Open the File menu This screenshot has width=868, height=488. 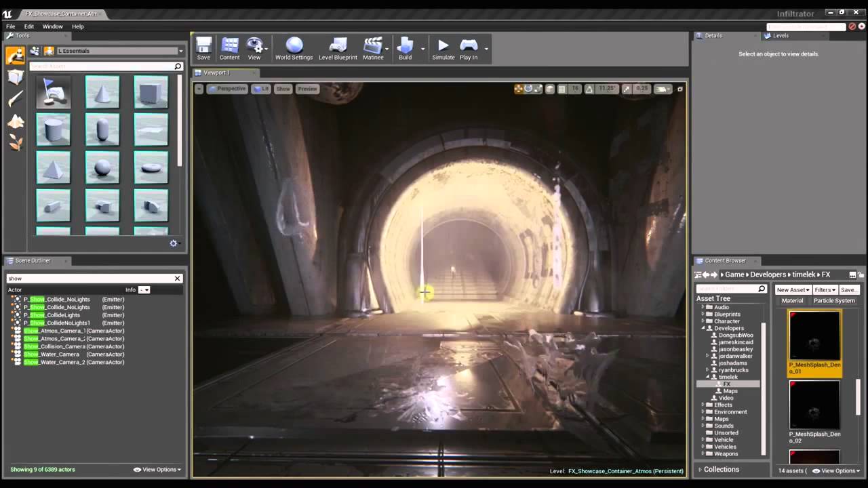point(11,26)
